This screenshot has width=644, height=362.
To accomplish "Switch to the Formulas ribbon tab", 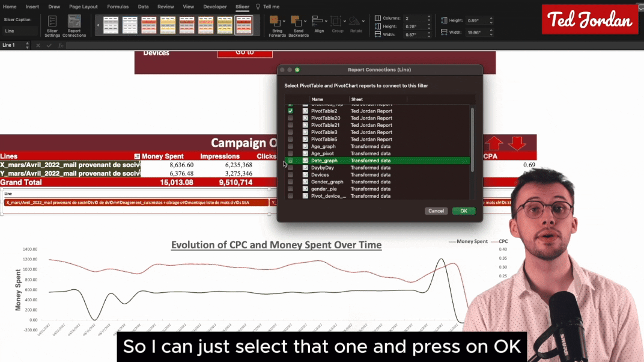I will pyautogui.click(x=118, y=7).
